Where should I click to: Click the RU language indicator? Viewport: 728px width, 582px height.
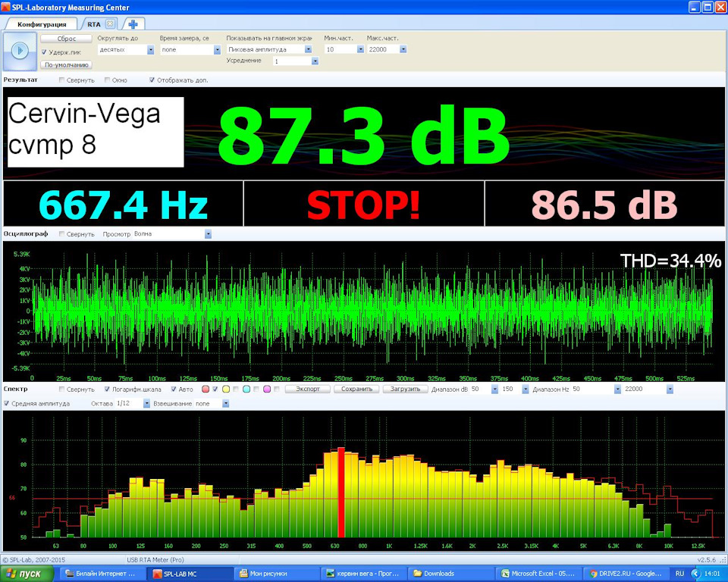(679, 574)
